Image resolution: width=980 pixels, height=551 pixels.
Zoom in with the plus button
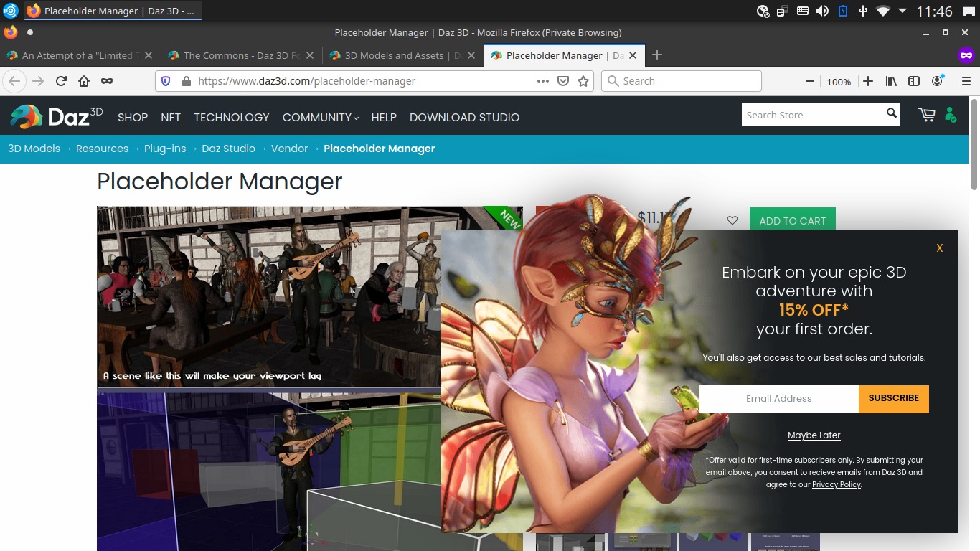(x=868, y=81)
